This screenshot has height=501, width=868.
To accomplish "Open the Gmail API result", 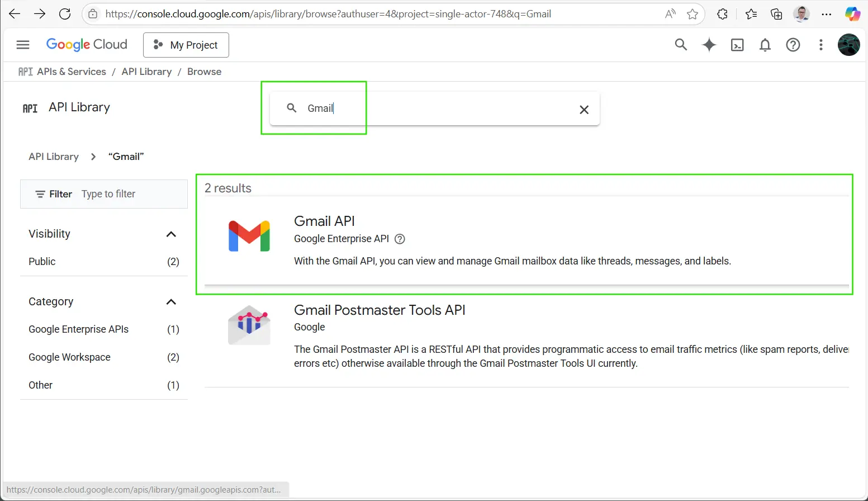I will pos(324,221).
